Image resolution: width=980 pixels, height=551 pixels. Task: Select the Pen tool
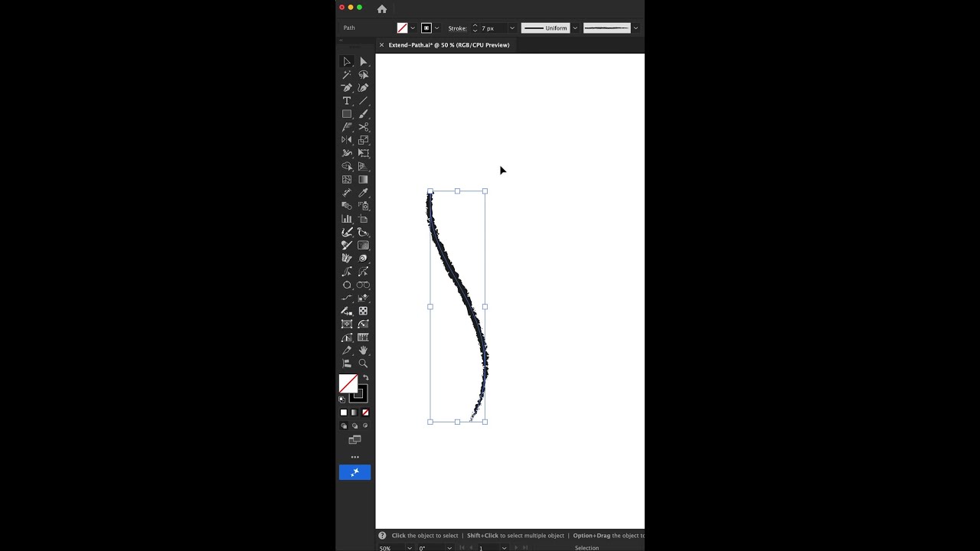tap(347, 88)
